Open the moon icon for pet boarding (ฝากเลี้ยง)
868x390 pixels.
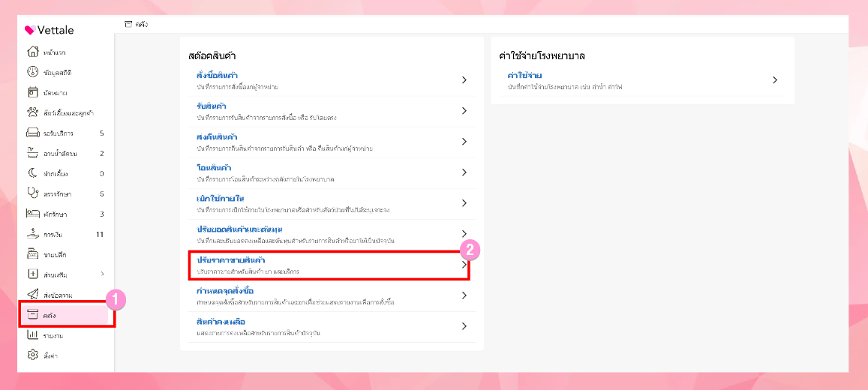click(32, 173)
